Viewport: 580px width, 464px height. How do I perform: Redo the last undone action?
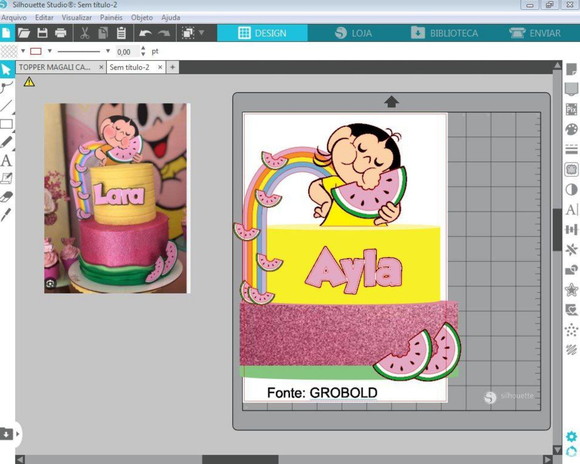(x=164, y=33)
